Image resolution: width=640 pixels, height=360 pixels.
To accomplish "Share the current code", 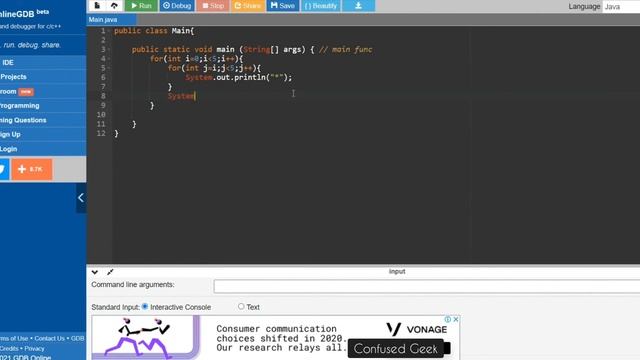I will tap(248, 6).
